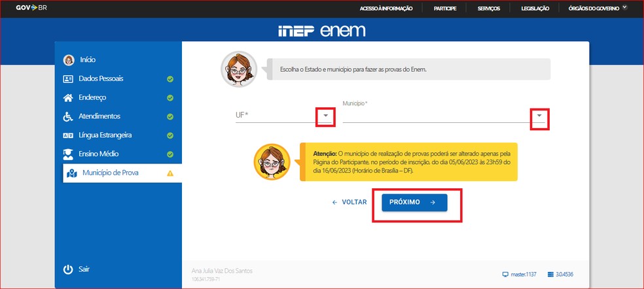Click inside the Município field

444,116
